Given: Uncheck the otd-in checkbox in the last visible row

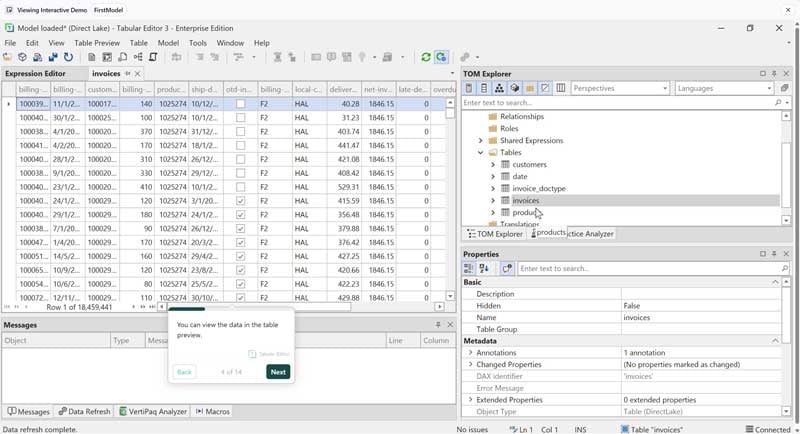Looking at the screenshot, I should (240, 298).
